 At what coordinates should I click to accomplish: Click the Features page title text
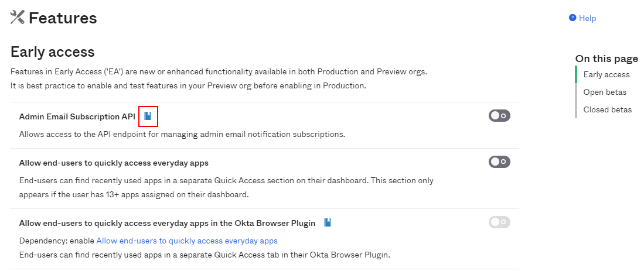click(x=63, y=18)
